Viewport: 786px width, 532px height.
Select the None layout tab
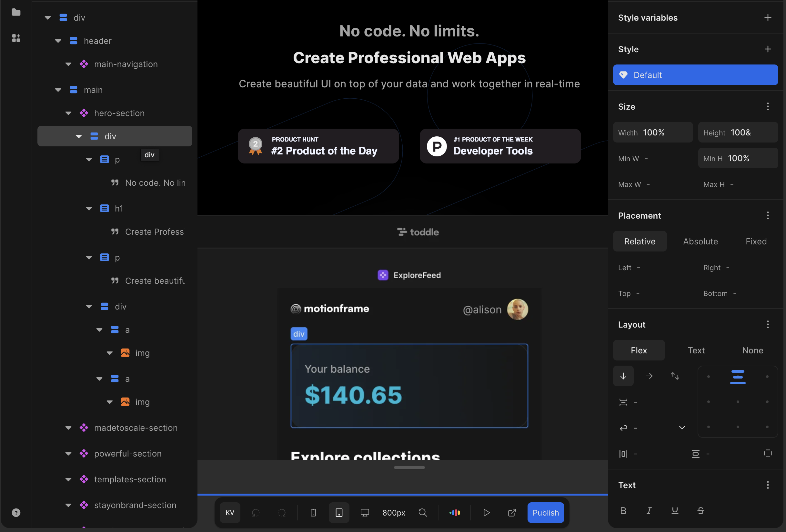752,350
